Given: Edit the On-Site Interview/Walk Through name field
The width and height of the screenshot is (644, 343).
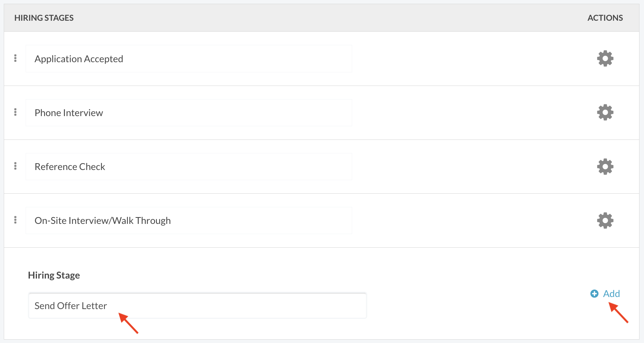Looking at the screenshot, I should (x=189, y=220).
